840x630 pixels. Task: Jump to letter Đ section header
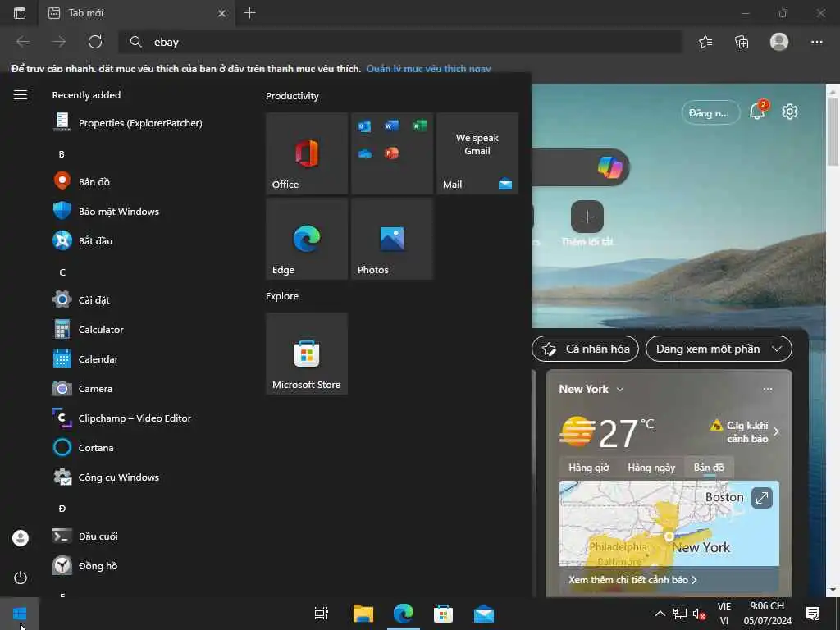click(62, 509)
